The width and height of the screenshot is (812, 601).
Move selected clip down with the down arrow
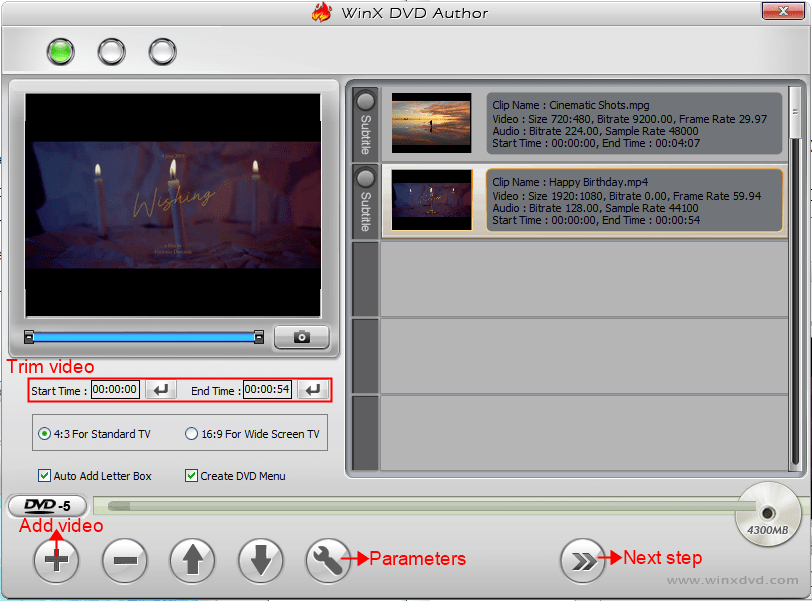click(x=261, y=561)
